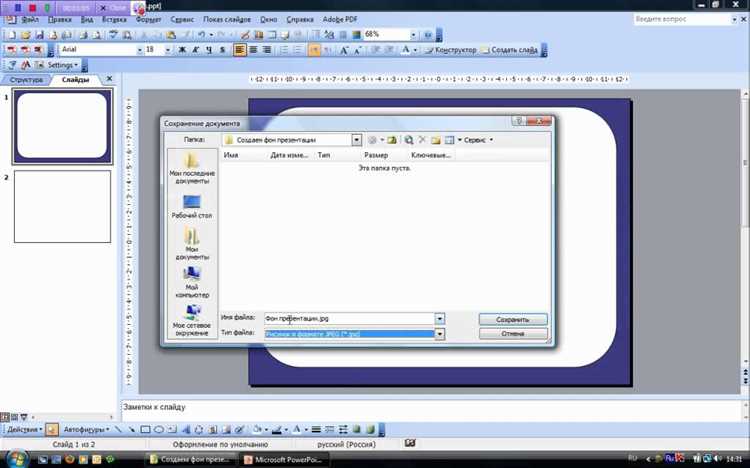Expand the Папка folder dropdown
The width and height of the screenshot is (750, 468).
[x=356, y=140]
